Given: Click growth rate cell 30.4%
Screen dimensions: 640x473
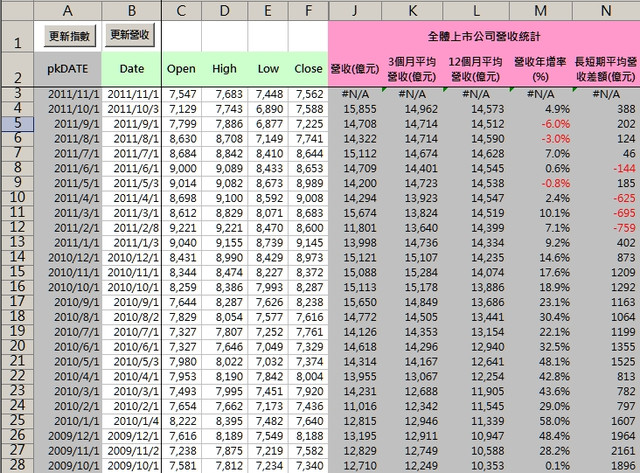Looking at the screenshot, I should (x=540, y=317).
